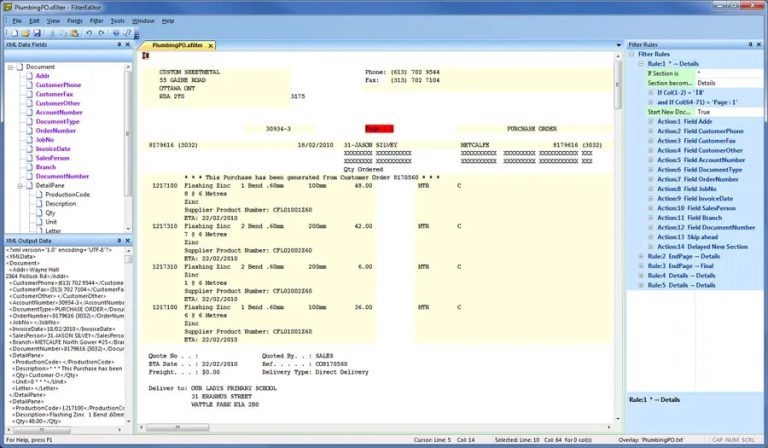Pin the Filter Rules panel
The width and height of the screenshot is (768, 448).
[750, 45]
